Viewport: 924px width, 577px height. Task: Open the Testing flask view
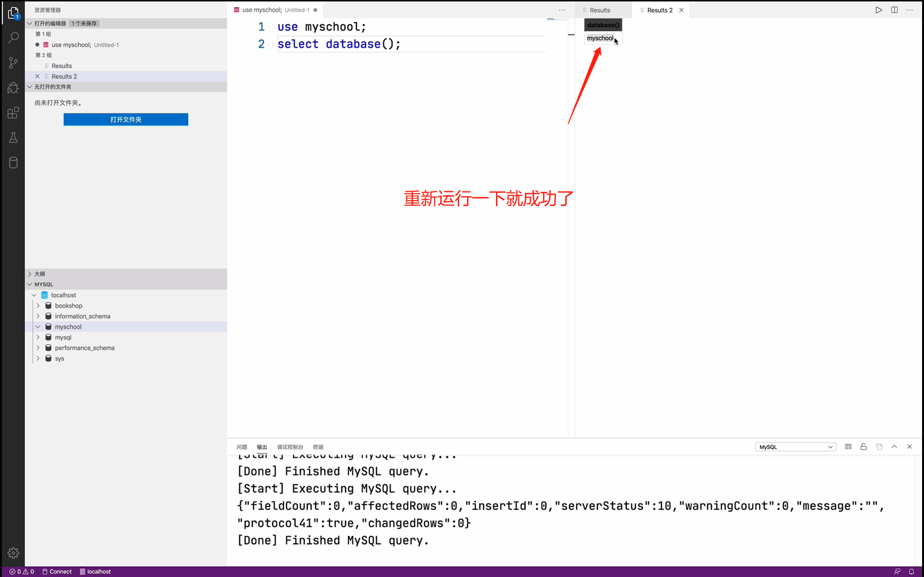13,138
